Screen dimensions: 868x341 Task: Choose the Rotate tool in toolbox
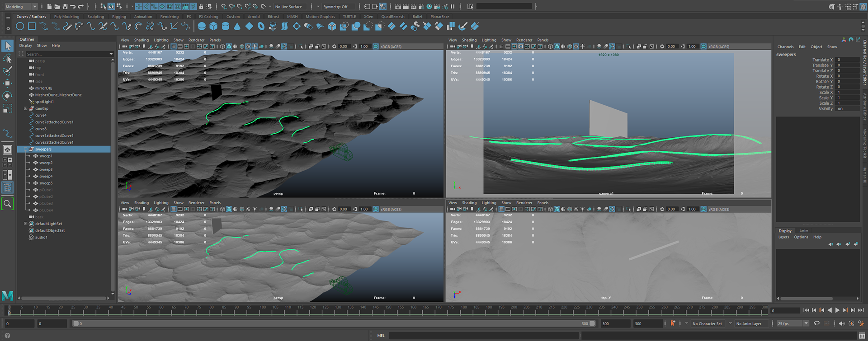coord(7,96)
